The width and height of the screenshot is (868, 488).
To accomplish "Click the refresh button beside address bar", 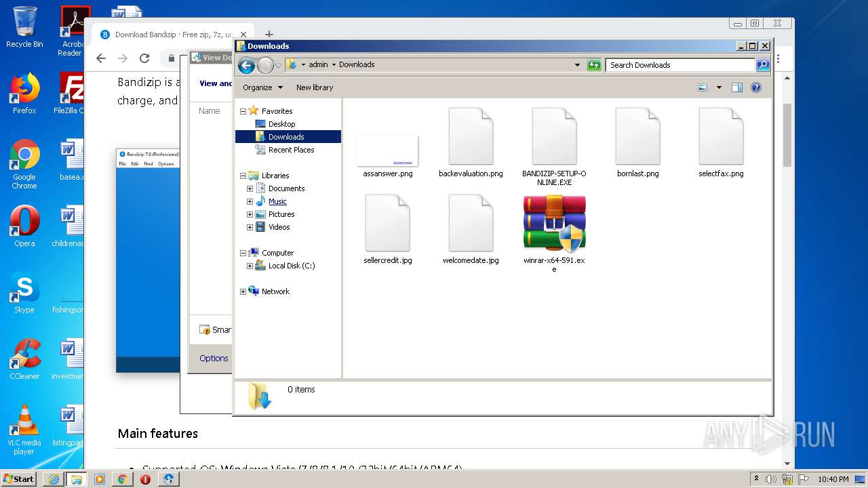I will coord(594,65).
